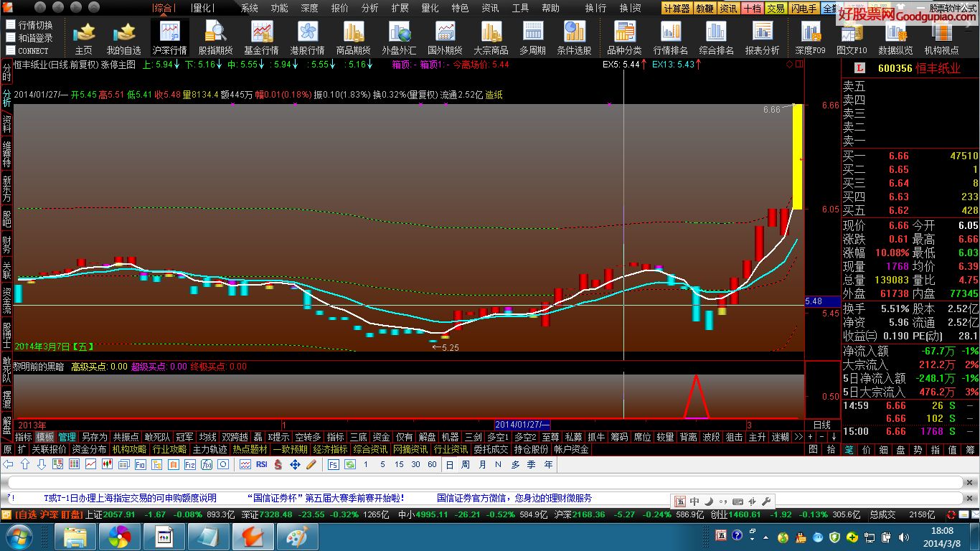Switch chart to 年 yearly period
This screenshot has height=551, width=980.
point(549,465)
